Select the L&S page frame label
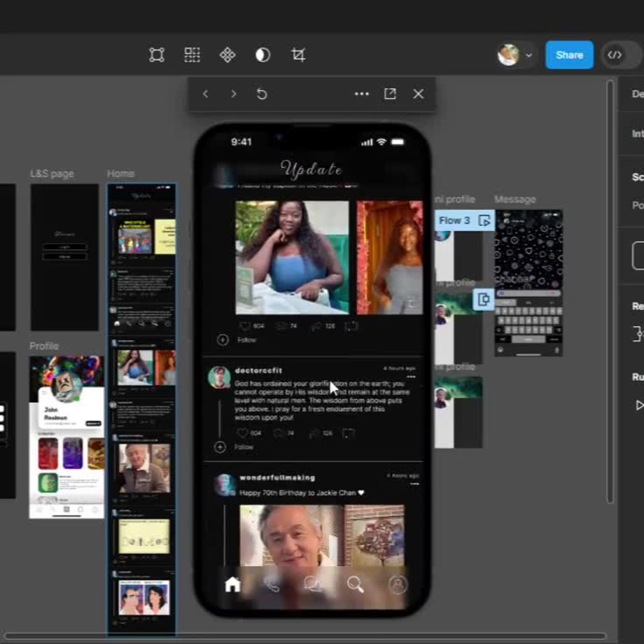This screenshot has width=644, height=644. [x=52, y=174]
